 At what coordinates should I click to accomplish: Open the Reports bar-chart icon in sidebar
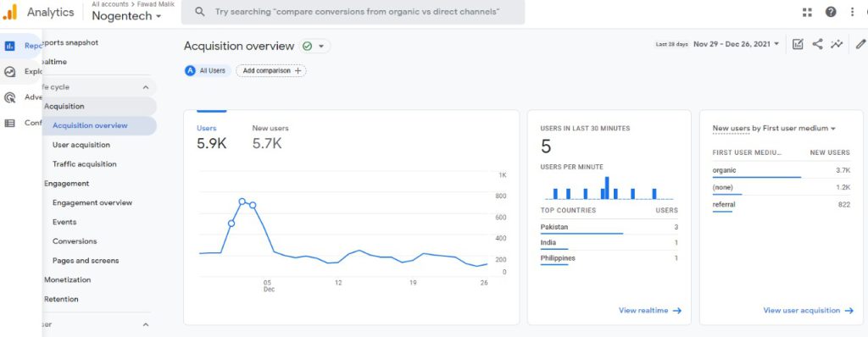point(9,46)
